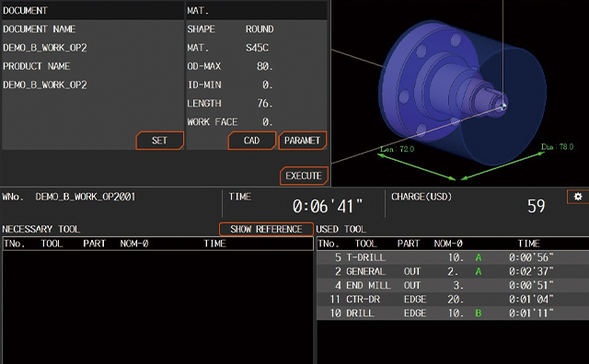Click the Len: 72.0 dimension label
The image size is (589, 364).
[397, 149]
